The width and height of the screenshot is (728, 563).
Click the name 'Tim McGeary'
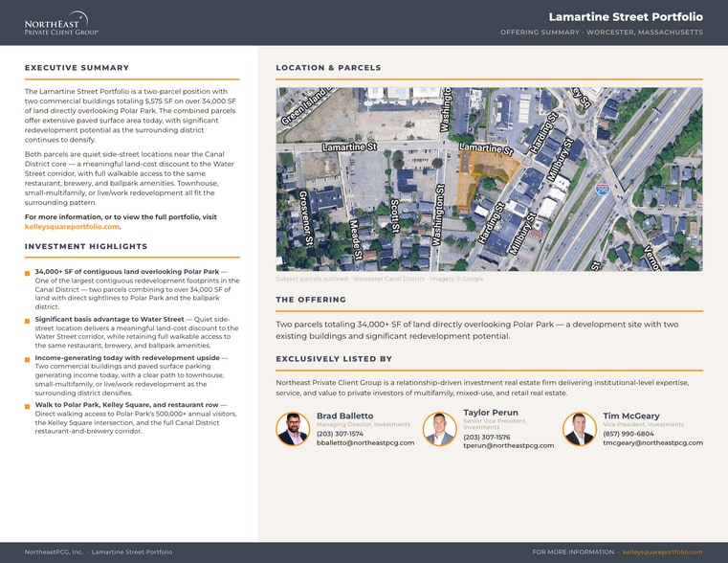pyautogui.click(x=631, y=416)
